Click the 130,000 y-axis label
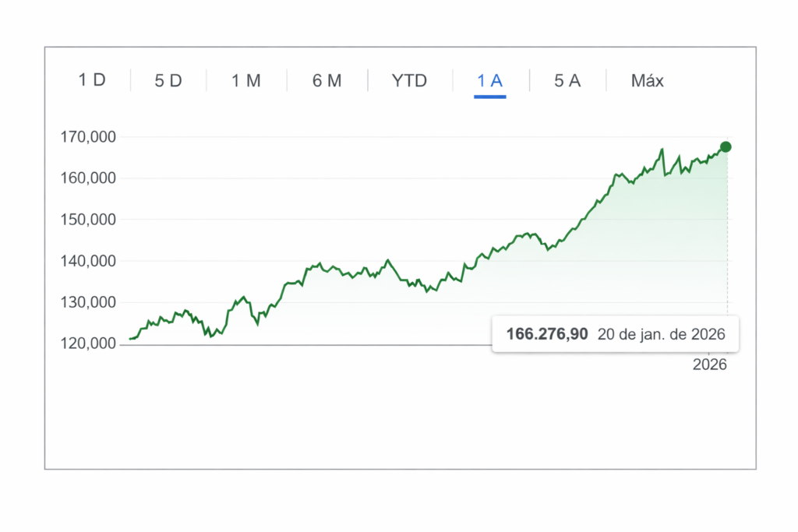Screen dimensions: 798x532 pos(88,302)
